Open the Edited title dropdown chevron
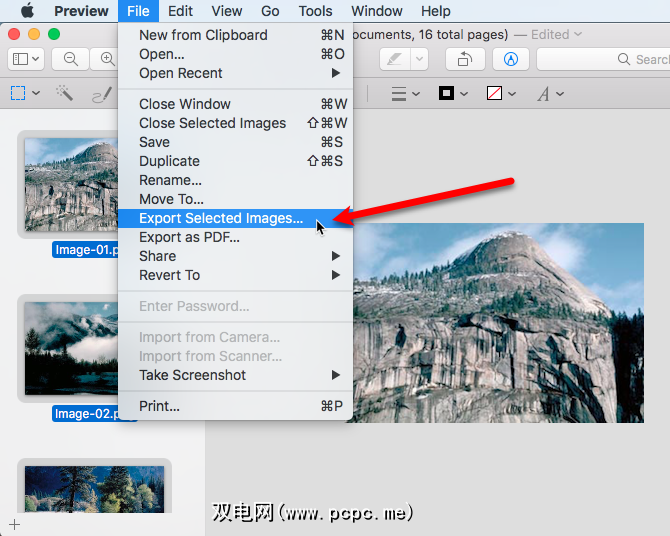Viewport: 670px width, 536px height. click(x=578, y=34)
